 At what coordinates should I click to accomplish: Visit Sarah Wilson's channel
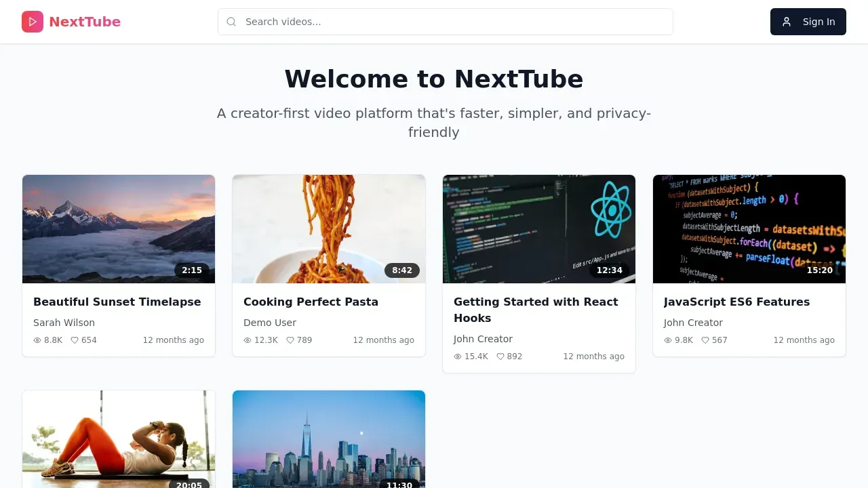pyautogui.click(x=64, y=323)
